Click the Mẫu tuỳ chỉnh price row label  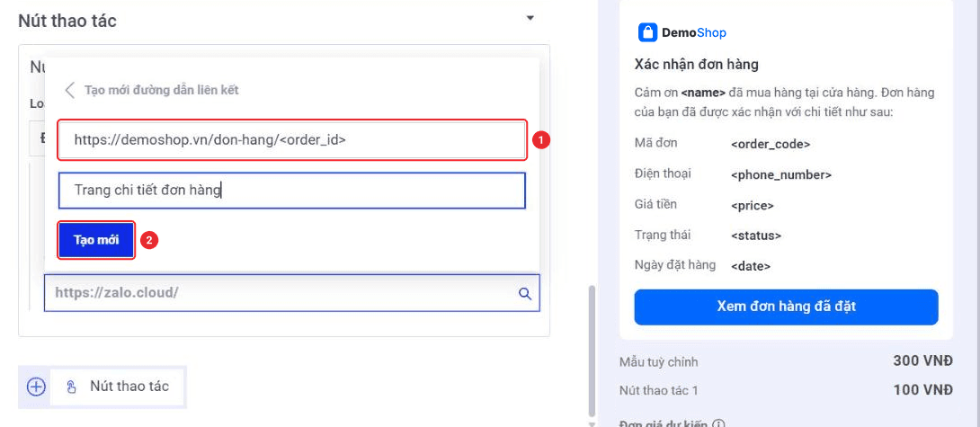659,362
